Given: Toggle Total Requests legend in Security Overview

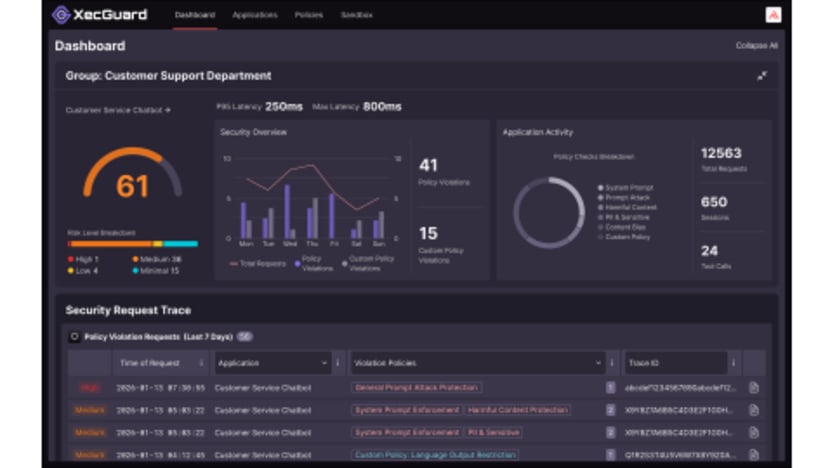Looking at the screenshot, I should [x=257, y=264].
